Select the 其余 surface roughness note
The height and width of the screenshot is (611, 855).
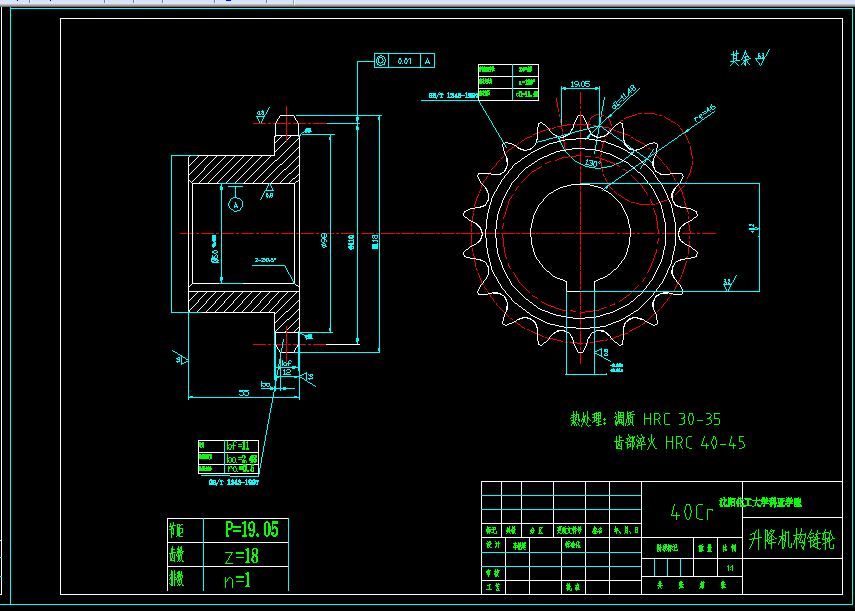coord(750,58)
